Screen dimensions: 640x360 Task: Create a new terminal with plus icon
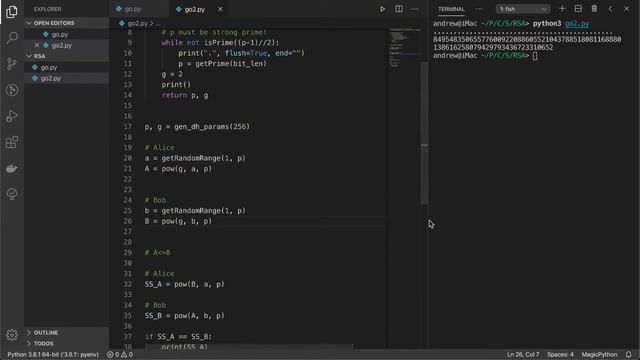(x=562, y=9)
